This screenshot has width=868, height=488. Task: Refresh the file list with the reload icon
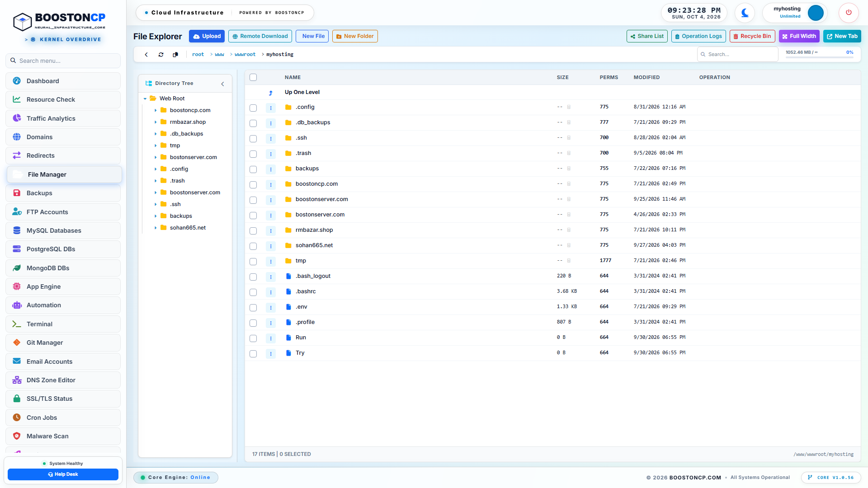pyautogui.click(x=161, y=54)
